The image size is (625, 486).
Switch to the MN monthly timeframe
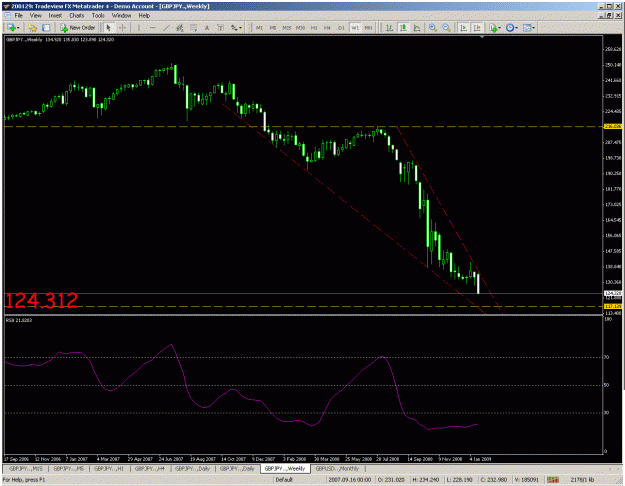pyautogui.click(x=368, y=28)
